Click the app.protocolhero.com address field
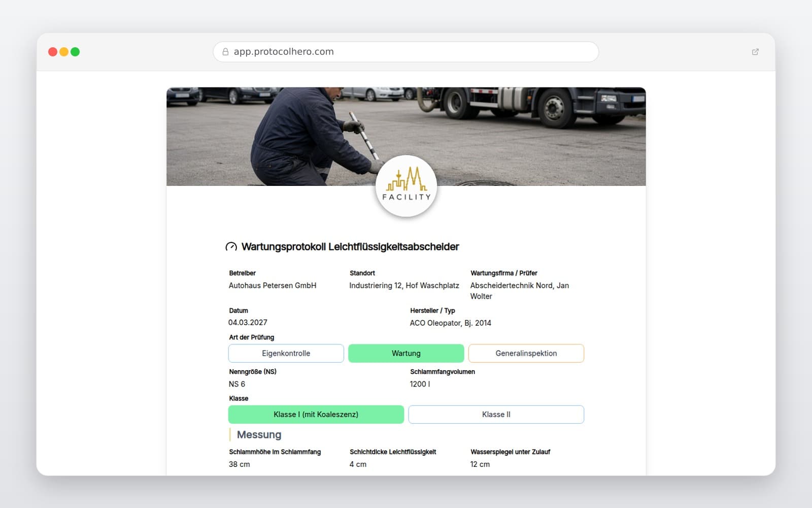Viewport: 812px width, 508px height. [x=406, y=52]
